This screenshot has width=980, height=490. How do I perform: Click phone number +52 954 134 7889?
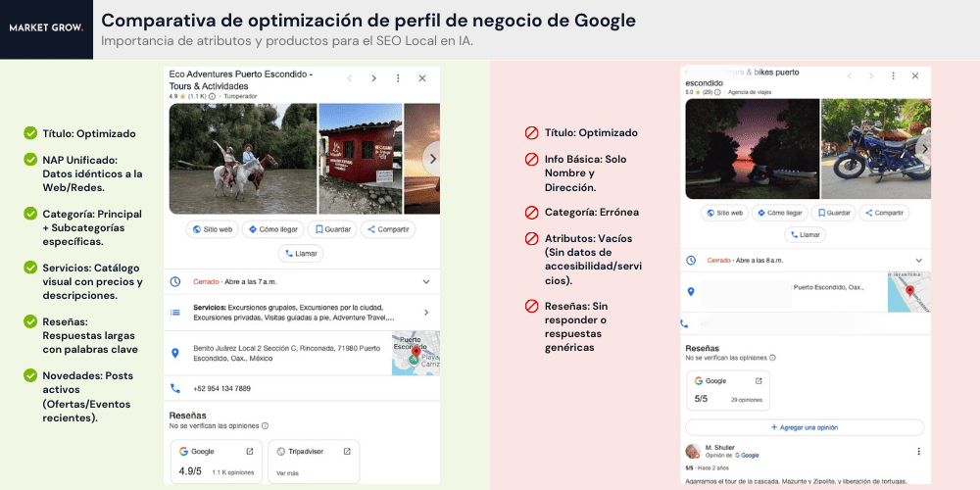221,388
